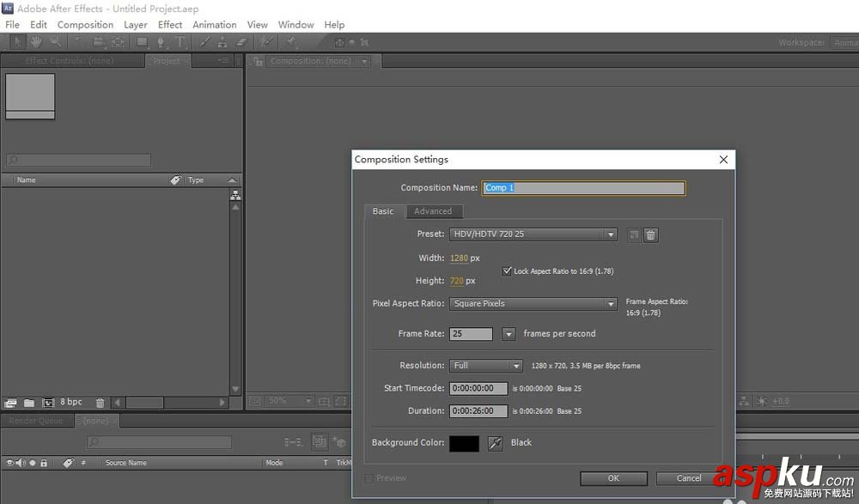Open the frame rate arrow dropdown
Image resolution: width=859 pixels, height=504 pixels.
point(509,334)
